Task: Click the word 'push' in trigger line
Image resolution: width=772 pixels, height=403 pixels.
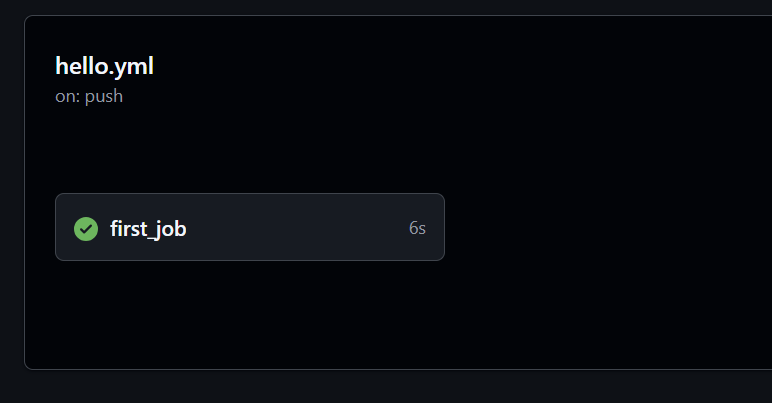Action: pos(104,97)
